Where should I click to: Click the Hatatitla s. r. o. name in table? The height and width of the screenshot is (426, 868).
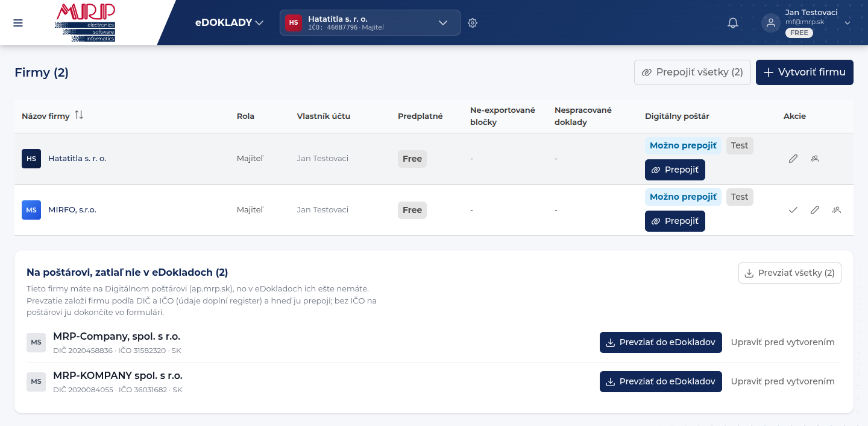click(x=77, y=159)
